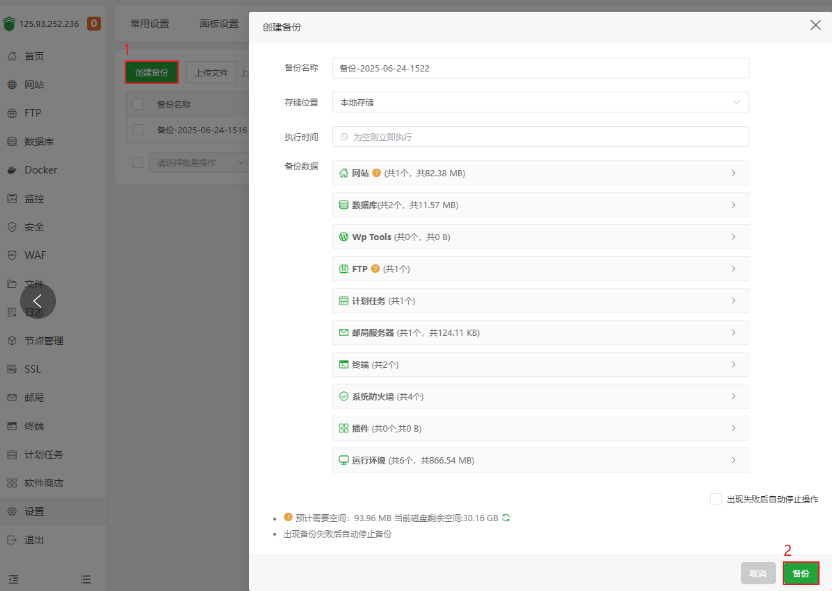
Task: Expand the 邮局服务器 backup row
Action: (x=540, y=333)
